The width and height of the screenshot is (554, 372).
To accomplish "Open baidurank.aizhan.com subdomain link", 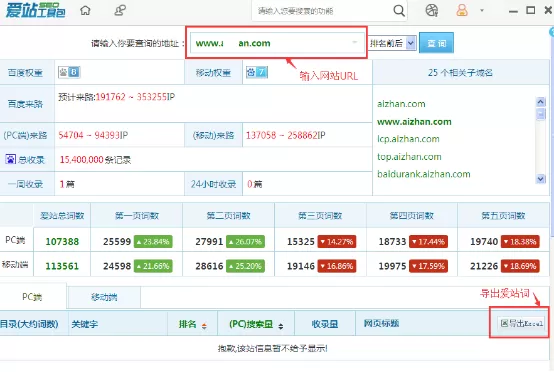I will coord(424,174).
